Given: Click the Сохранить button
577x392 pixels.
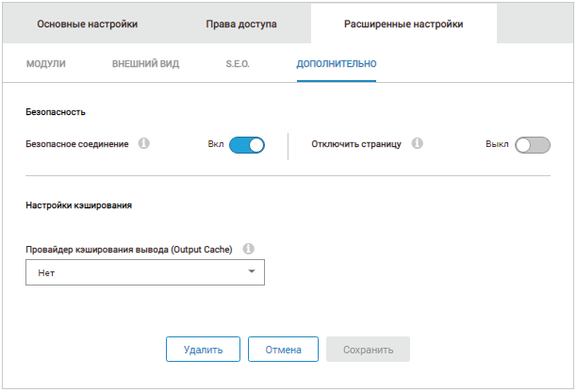Looking at the screenshot, I should (x=368, y=350).
